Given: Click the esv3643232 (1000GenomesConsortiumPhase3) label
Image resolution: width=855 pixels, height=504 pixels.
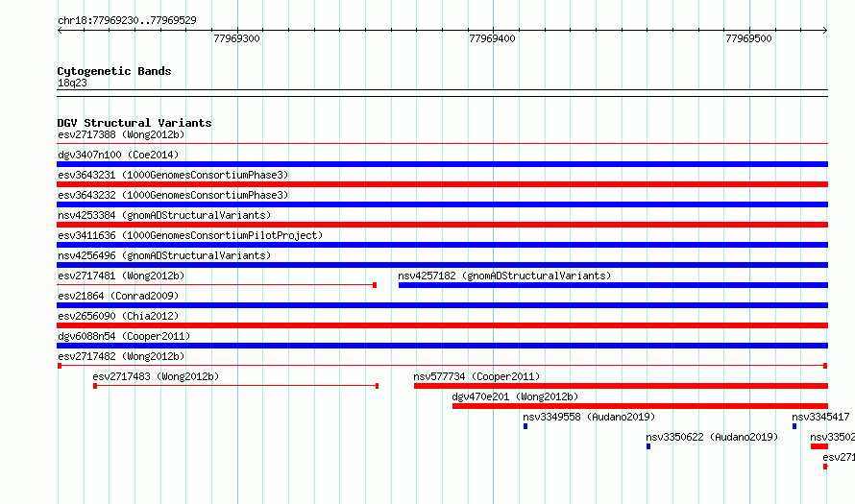Looking at the screenshot, I should [173, 195].
